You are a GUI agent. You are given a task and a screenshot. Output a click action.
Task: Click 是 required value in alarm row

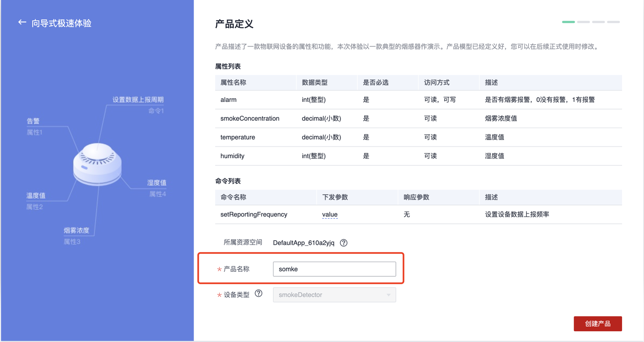[366, 100]
